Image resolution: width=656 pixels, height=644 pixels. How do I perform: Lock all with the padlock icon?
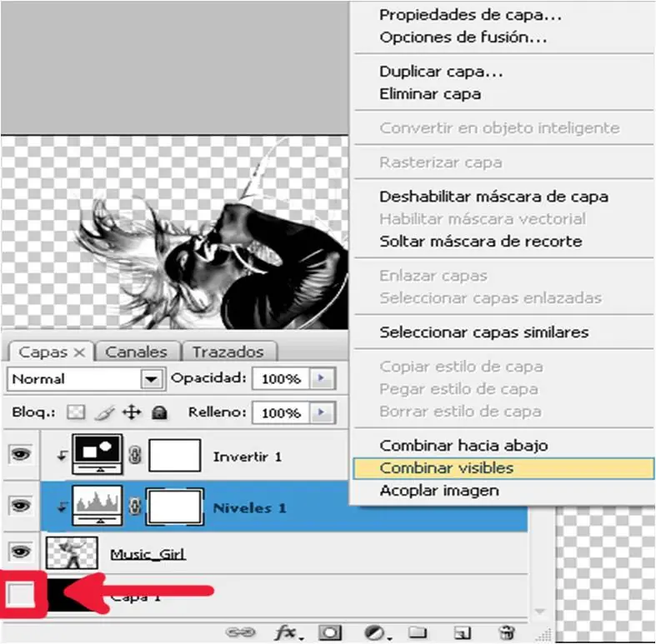(159, 412)
